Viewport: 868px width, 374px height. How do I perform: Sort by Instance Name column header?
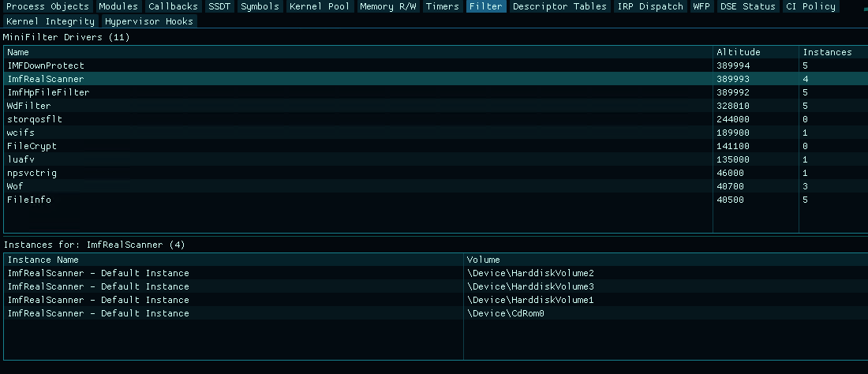coord(234,260)
